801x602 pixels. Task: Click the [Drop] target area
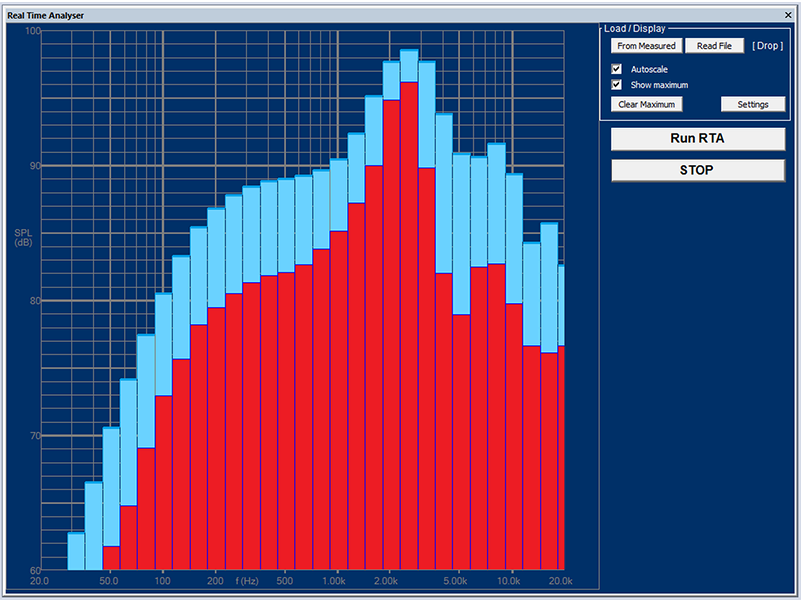pyautogui.click(x=767, y=46)
